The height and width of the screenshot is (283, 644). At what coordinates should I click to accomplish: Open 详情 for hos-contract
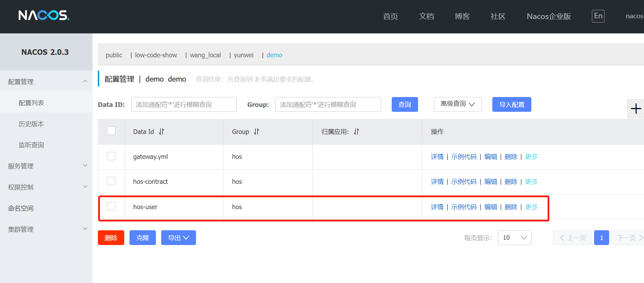(437, 182)
